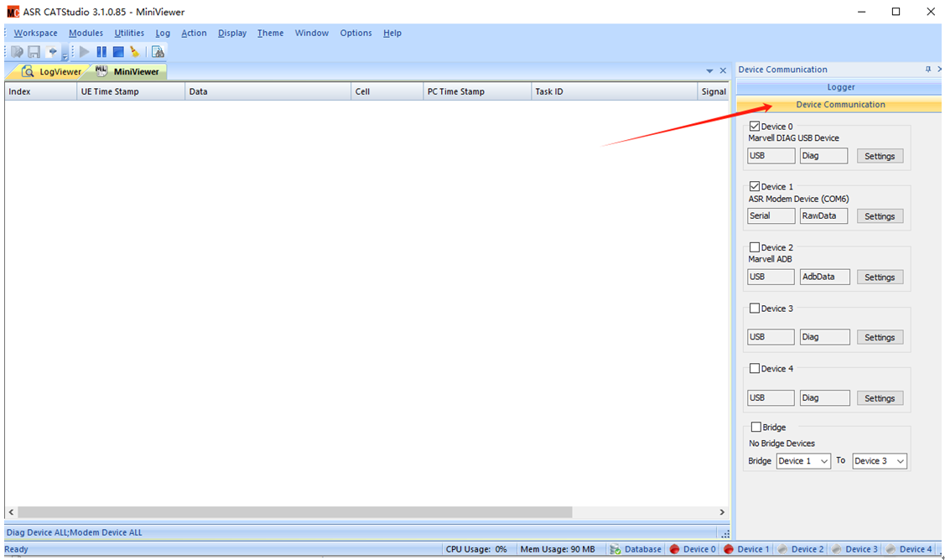Open the Log menu
Image resolution: width=945 pixels, height=560 pixels.
[163, 34]
